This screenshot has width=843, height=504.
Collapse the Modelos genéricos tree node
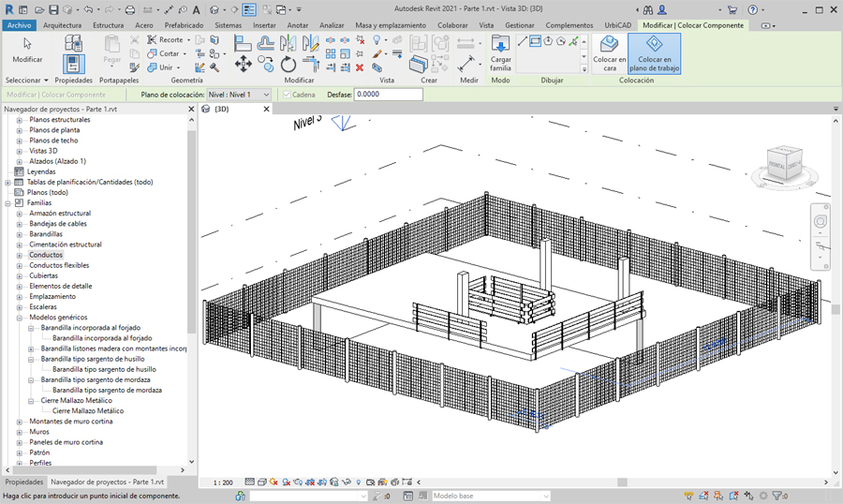pyautogui.click(x=20, y=318)
